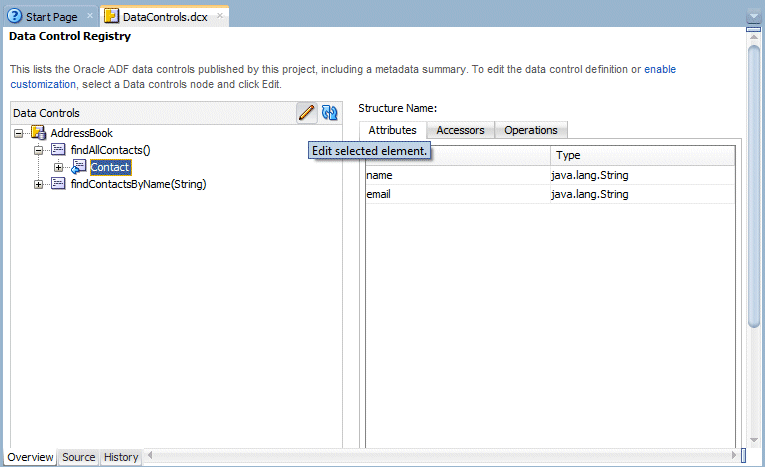This screenshot has height=467, width=765.
Task: Expand the Contact tree node
Action: point(58,167)
